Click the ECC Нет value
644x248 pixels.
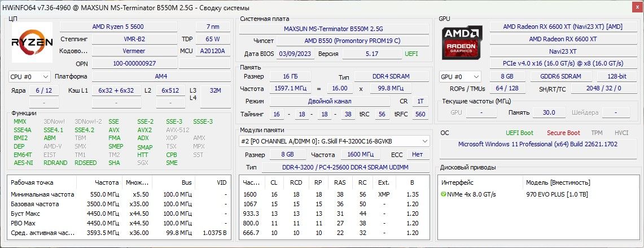(417, 155)
